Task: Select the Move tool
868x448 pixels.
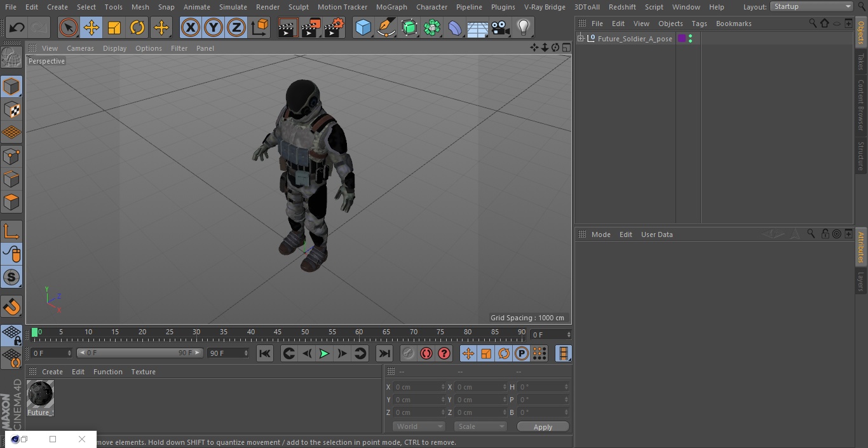Action: 92,27
